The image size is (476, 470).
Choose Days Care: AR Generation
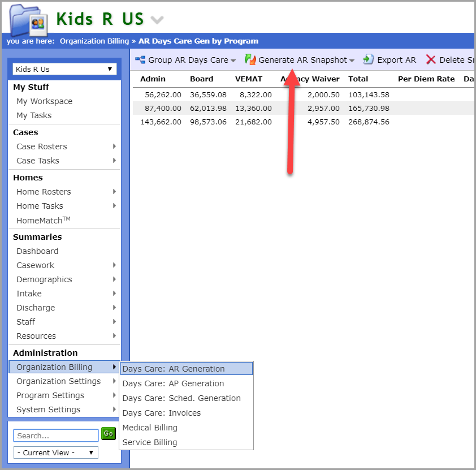click(187, 369)
